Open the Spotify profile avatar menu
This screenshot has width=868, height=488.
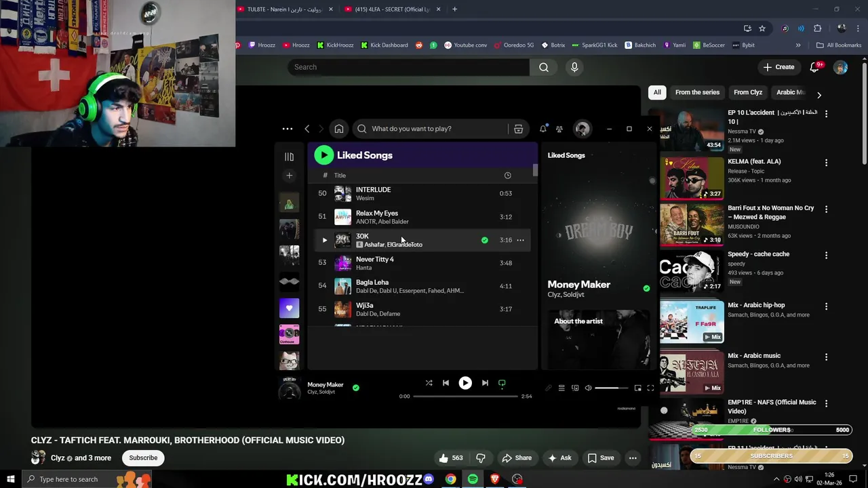(x=582, y=129)
